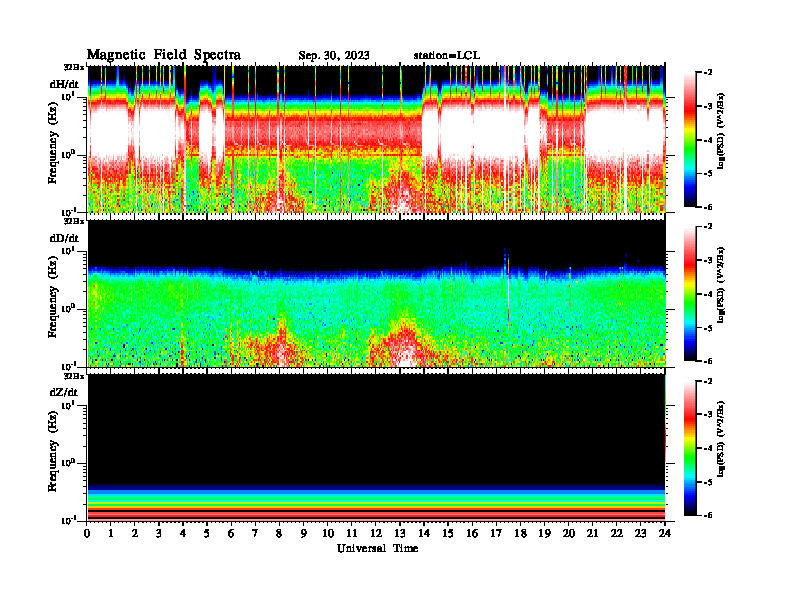This screenshot has width=792, height=612.
Task: Click the time axis tick label "19"
Action: [544, 533]
